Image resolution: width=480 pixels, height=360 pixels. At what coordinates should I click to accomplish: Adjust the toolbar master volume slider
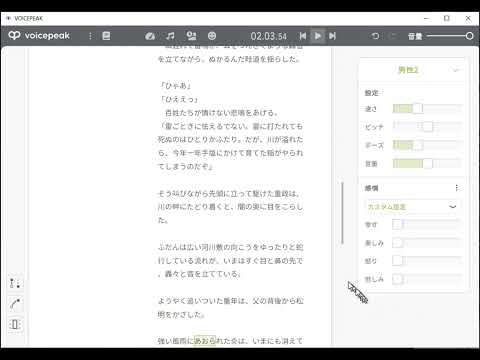pyautogui.click(x=450, y=36)
